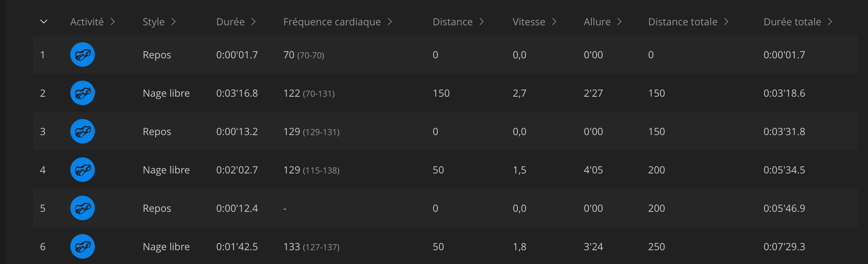This screenshot has width=868, height=264.
Task: Sort by the Fréquence cardiaque header
Action: click(x=332, y=22)
